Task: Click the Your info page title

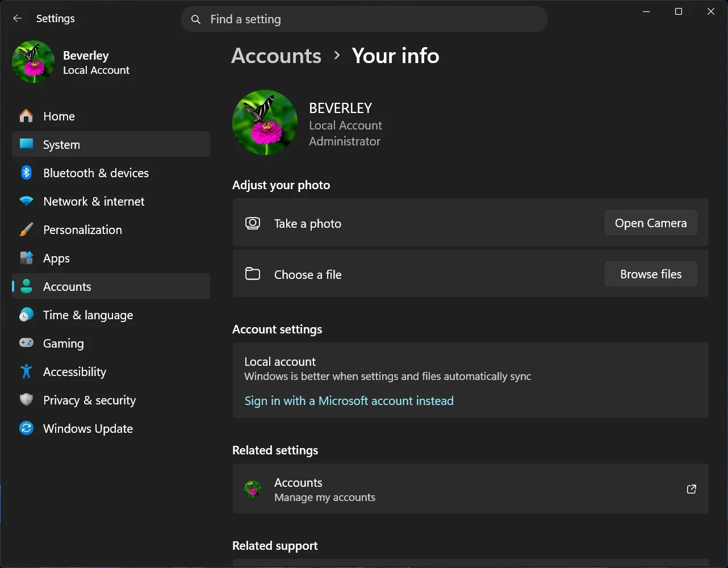Action: (x=395, y=56)
